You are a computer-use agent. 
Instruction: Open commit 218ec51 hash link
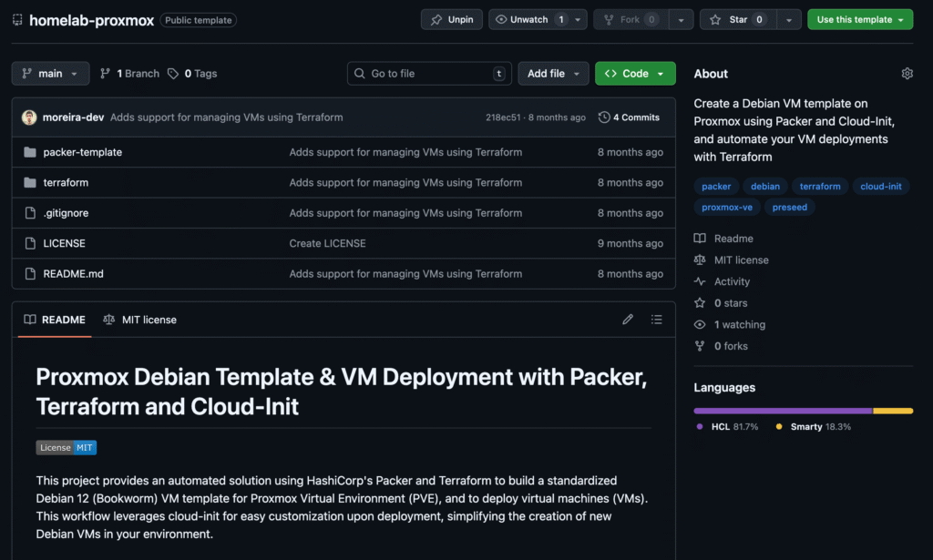[x=503, y=117]
